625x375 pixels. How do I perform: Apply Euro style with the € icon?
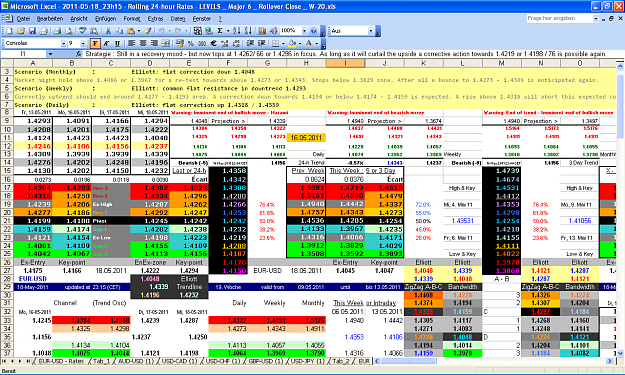coord(213,43)
